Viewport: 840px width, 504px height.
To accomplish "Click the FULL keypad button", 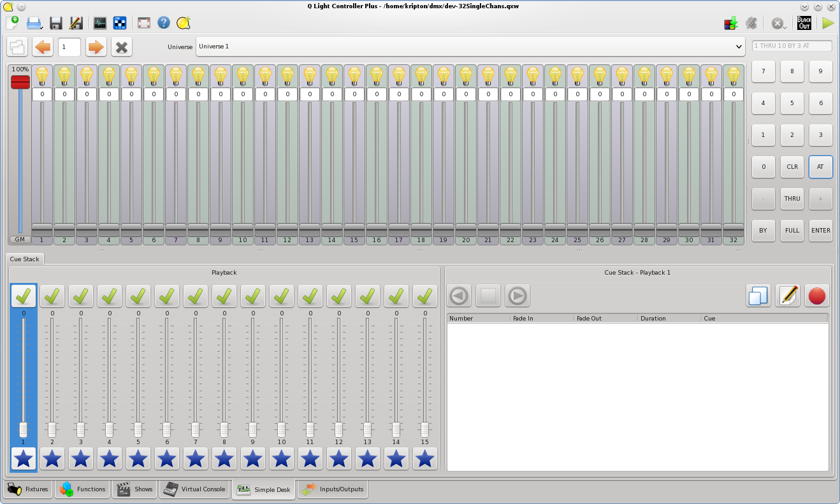I will coord(792,231).
